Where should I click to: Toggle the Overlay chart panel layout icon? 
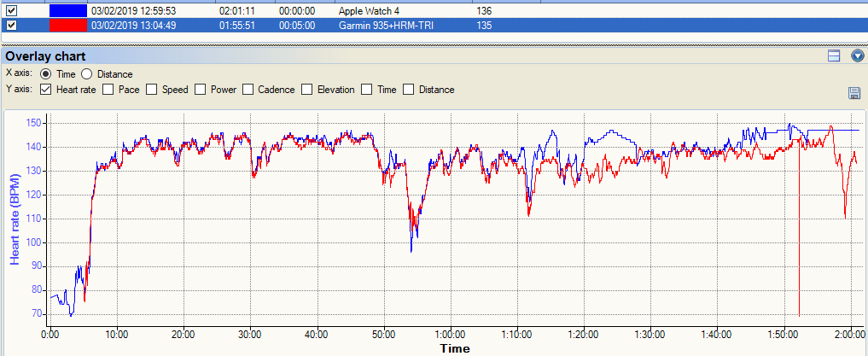coord(834,55)
